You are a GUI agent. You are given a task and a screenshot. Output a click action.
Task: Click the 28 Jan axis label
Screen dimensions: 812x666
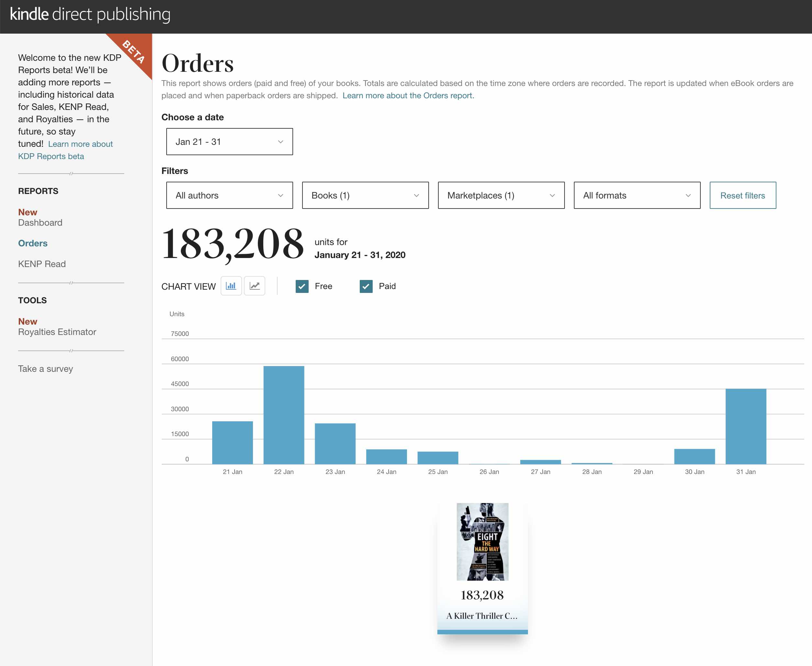point(592,471)
